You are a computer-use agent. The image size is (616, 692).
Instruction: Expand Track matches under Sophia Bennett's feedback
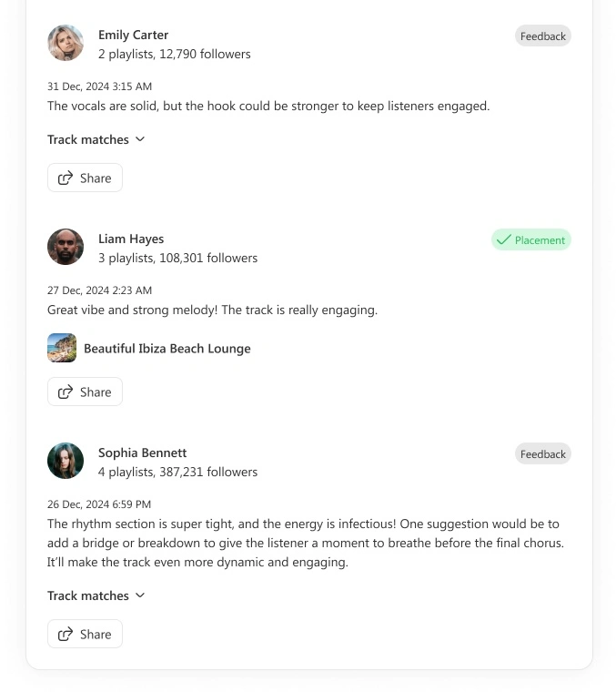(x=88, y=595)
